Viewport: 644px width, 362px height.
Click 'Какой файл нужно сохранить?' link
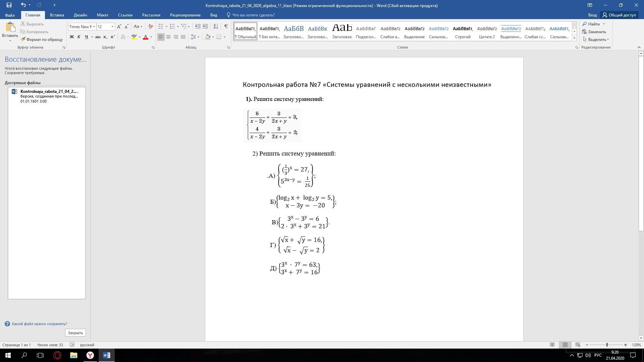pyautogui.click(x=39, y=324)
